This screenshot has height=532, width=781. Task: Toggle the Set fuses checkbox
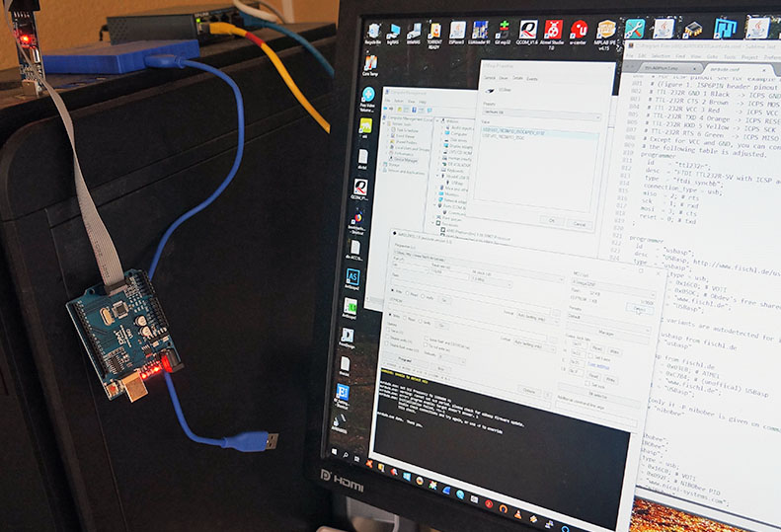tap(590, 355)
